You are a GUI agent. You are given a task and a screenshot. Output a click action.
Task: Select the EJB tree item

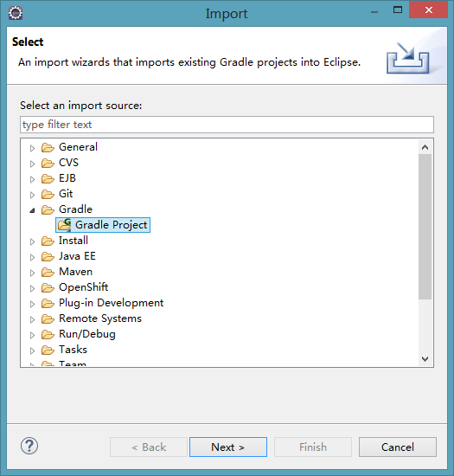point(67,178)
